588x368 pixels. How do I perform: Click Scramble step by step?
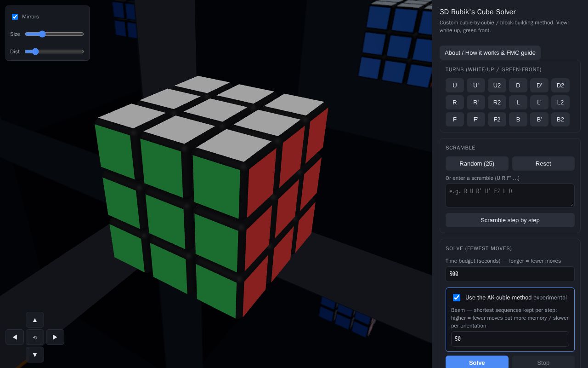click(x=510, y=220)
